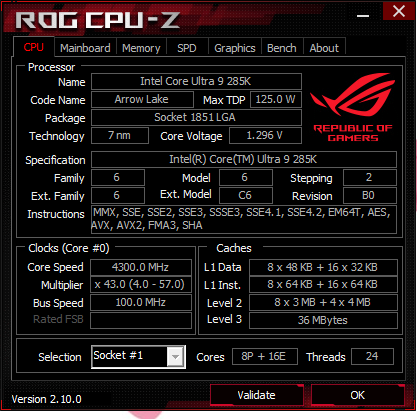Open the SPD tab
Viewport: 417px width, 419px height.
coord(187,48)
